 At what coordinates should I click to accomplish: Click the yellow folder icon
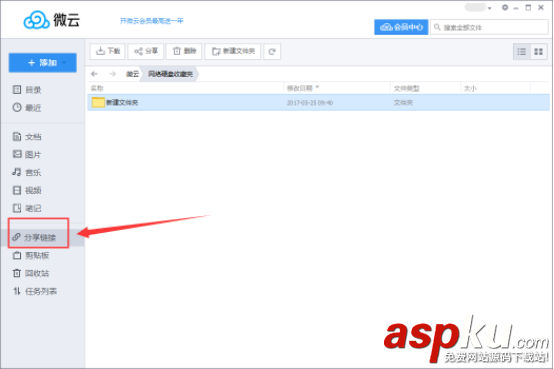98,102
